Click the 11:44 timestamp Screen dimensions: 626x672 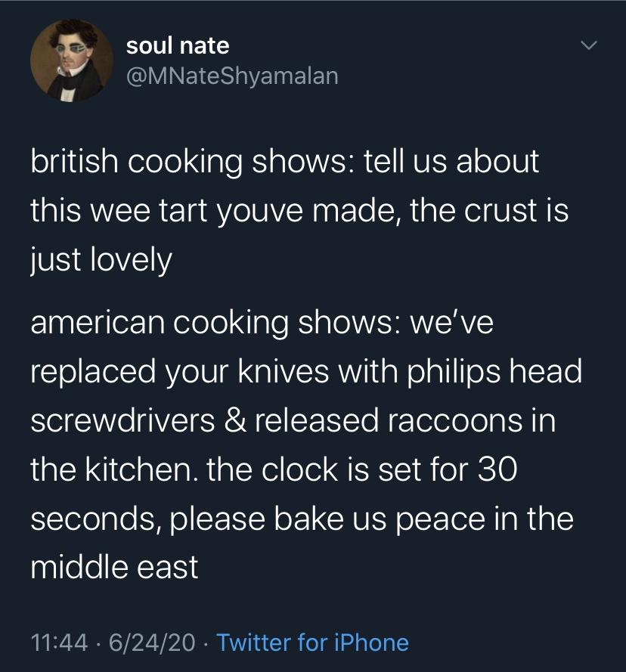click(x=57, y=643)
